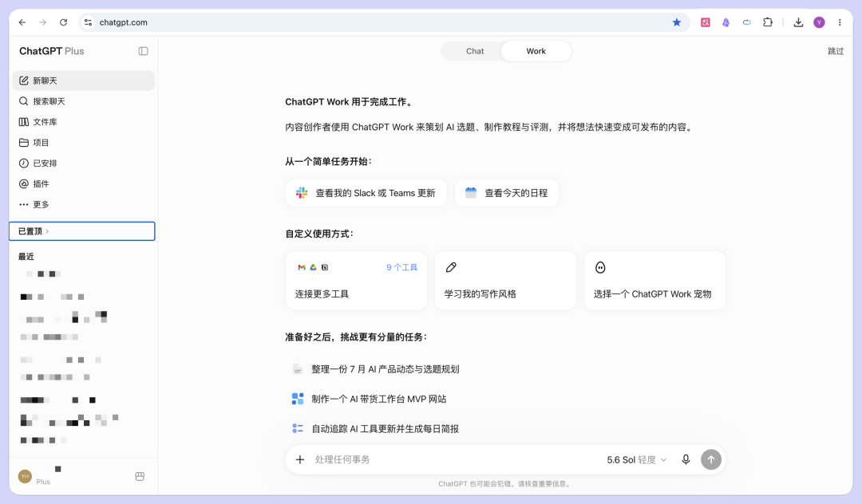Collapse the sidebar with the panel icon
The width and height of the screenshot is (862, 504).
(143, 51)
